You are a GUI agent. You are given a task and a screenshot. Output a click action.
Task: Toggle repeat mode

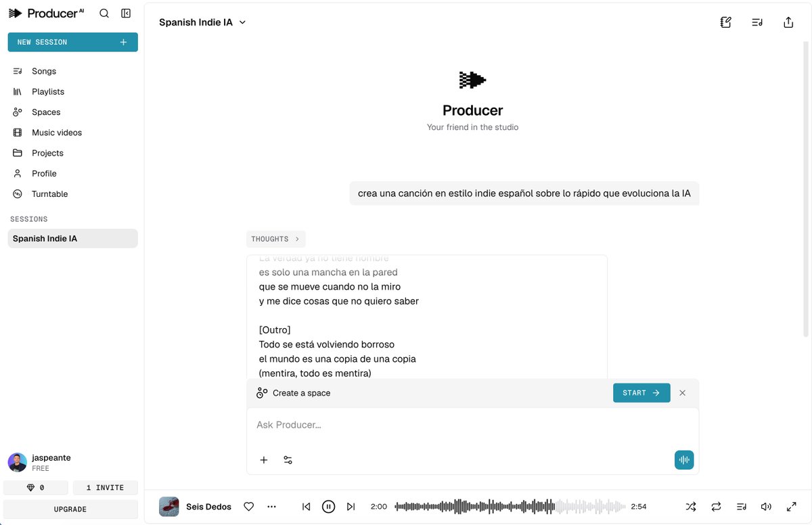716,507
